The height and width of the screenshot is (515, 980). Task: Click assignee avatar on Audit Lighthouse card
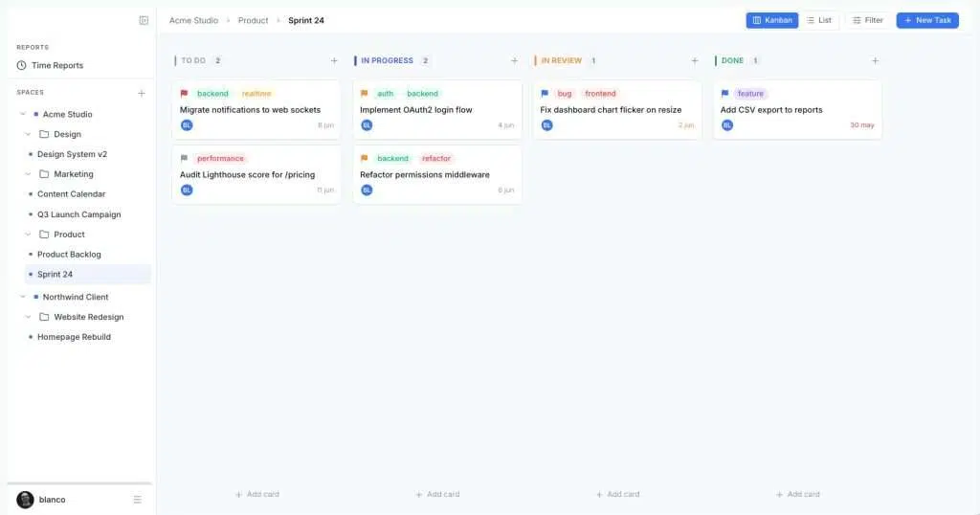(187, 190)
